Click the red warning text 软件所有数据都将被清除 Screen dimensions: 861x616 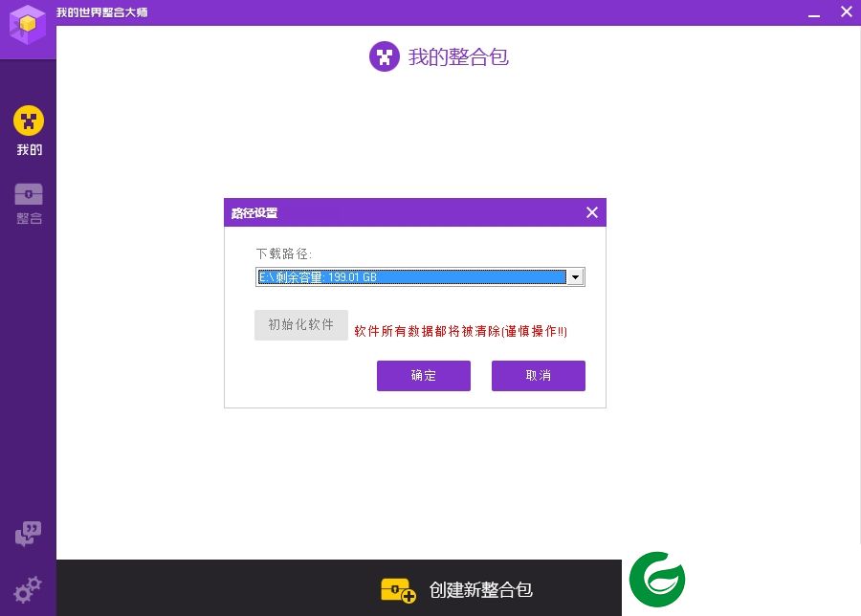460,331
